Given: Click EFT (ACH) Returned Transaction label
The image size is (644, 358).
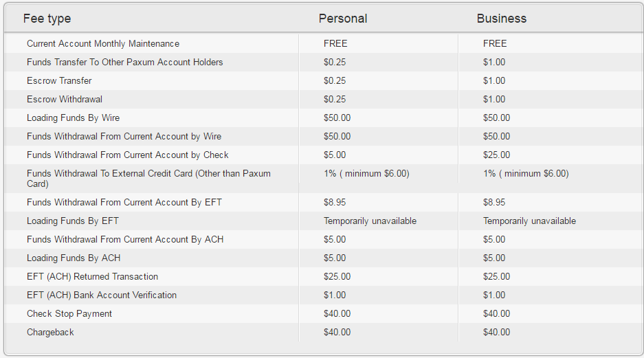Looking at the screenshot, I should (x=92, y=276).
